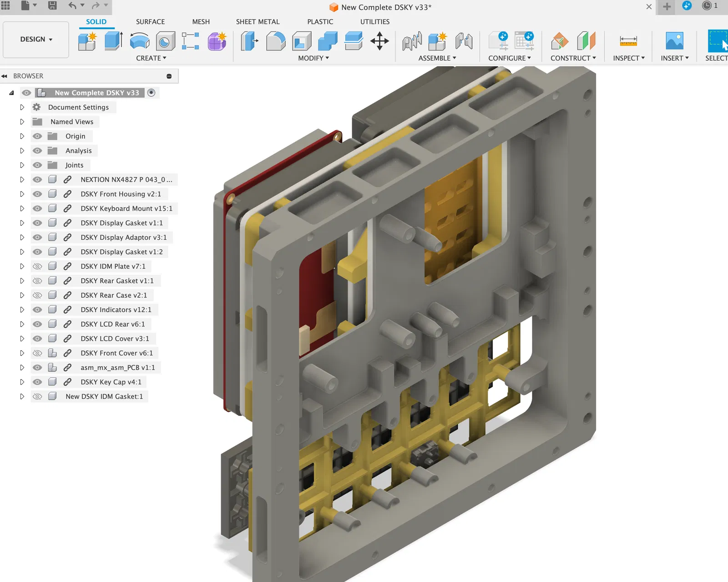This screenshot has height=582, width=728.
Task: Open the CREATE dropdown menu
Action: pos(151,58)
